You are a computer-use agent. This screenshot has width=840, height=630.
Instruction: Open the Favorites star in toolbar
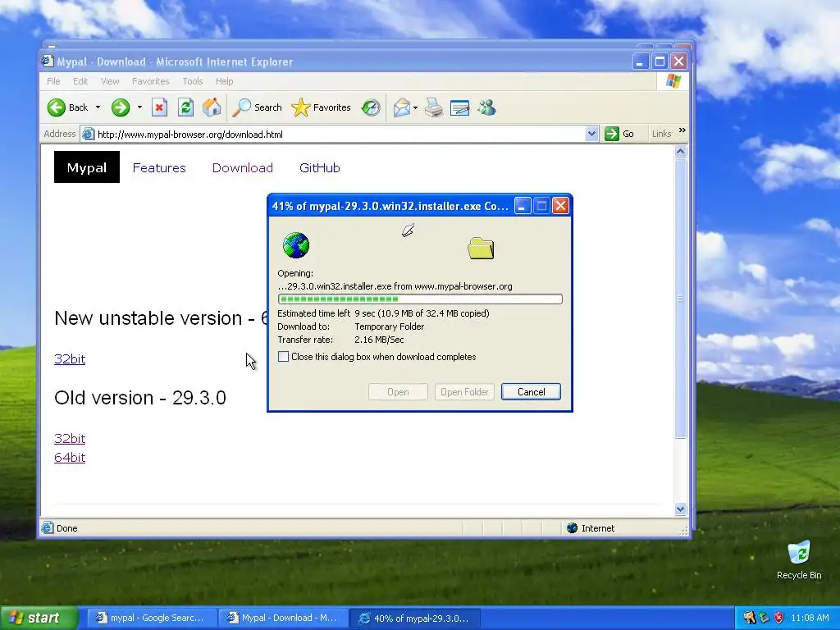[x=321, y=107]
